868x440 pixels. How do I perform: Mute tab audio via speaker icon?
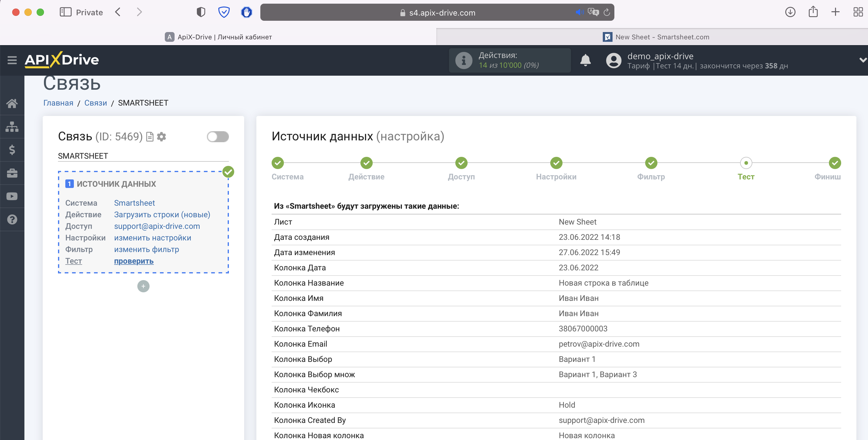[x=579, y=13]
